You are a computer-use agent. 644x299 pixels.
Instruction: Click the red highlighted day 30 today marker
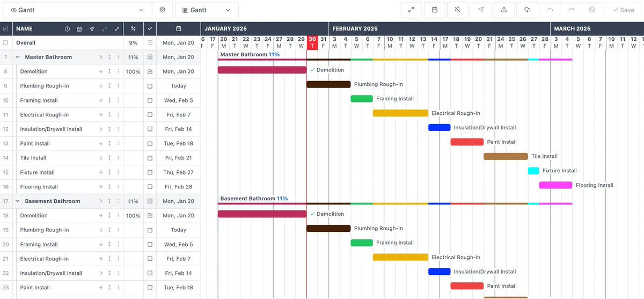pyautogui.click(x=312, y=42)
